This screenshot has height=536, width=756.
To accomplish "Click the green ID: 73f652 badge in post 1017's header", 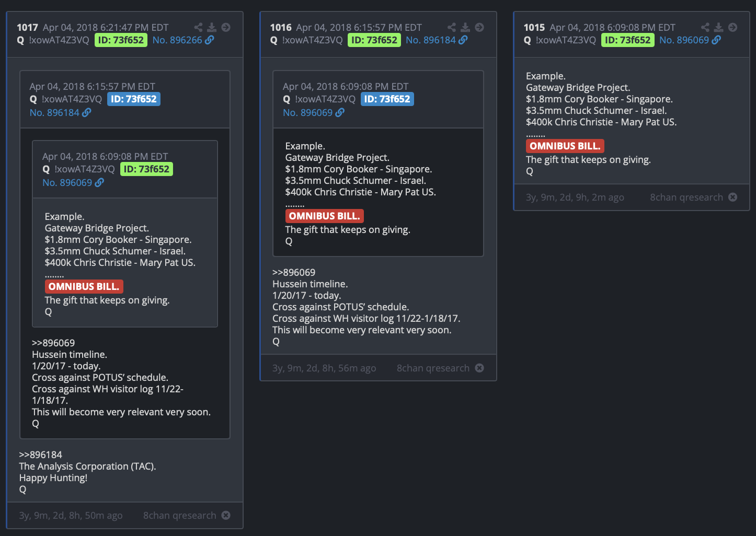I will coord(121,40).
